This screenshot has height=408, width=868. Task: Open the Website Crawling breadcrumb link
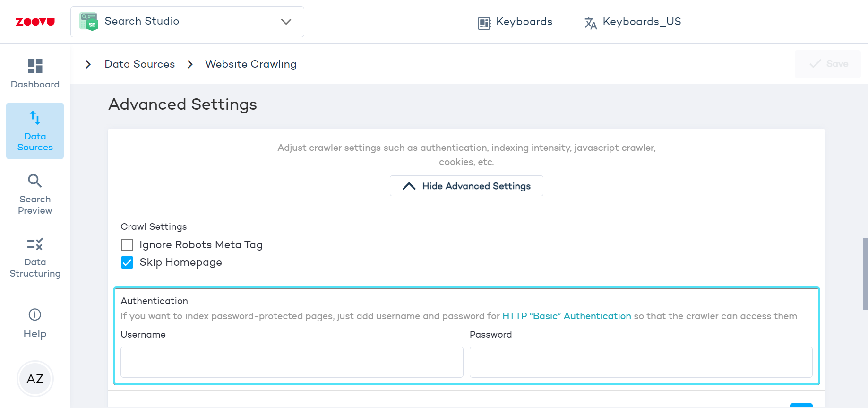(250, 64)
